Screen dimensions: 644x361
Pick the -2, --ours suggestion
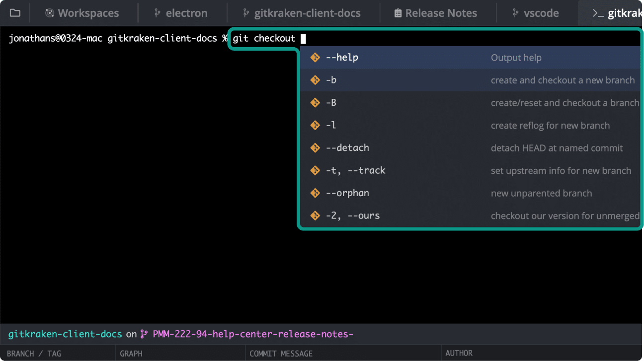pyautogui.click(x=470, y=216)
